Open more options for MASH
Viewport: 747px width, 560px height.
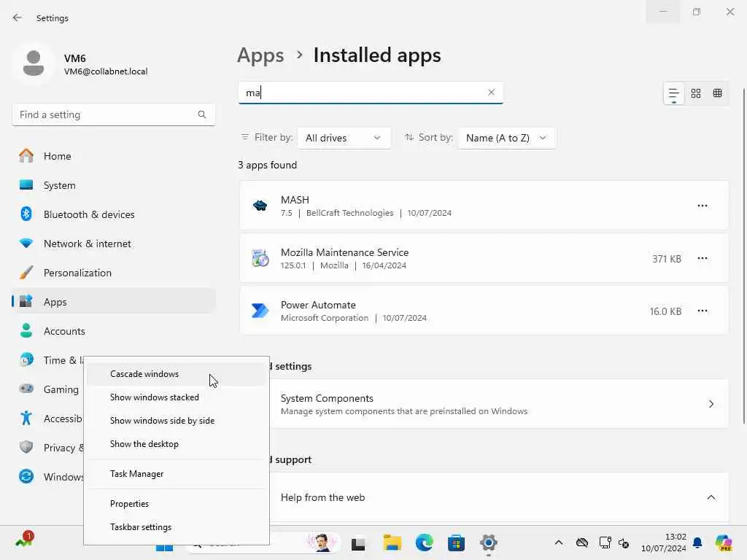coord(703,206)
